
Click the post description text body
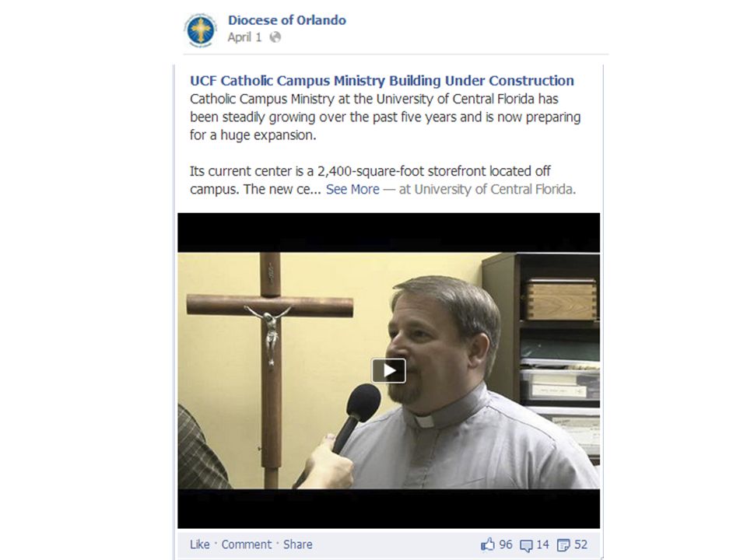tap(385, 144)
